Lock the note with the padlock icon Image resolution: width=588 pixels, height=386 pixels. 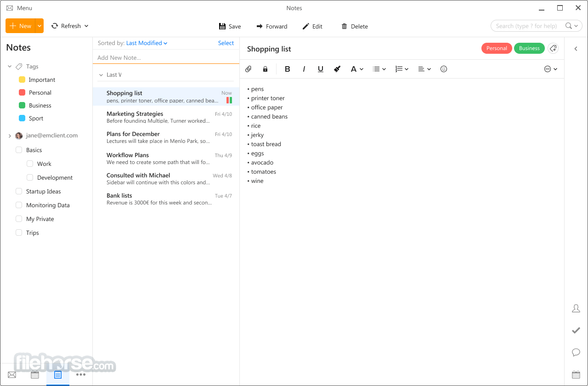(x=265, y=69)
